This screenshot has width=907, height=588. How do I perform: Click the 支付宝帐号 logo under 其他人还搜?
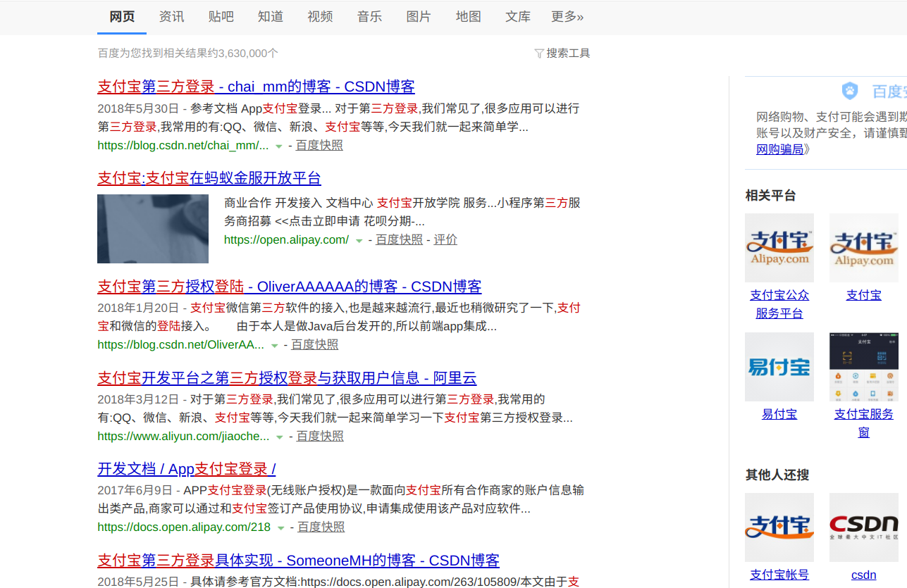coord(779,527)
